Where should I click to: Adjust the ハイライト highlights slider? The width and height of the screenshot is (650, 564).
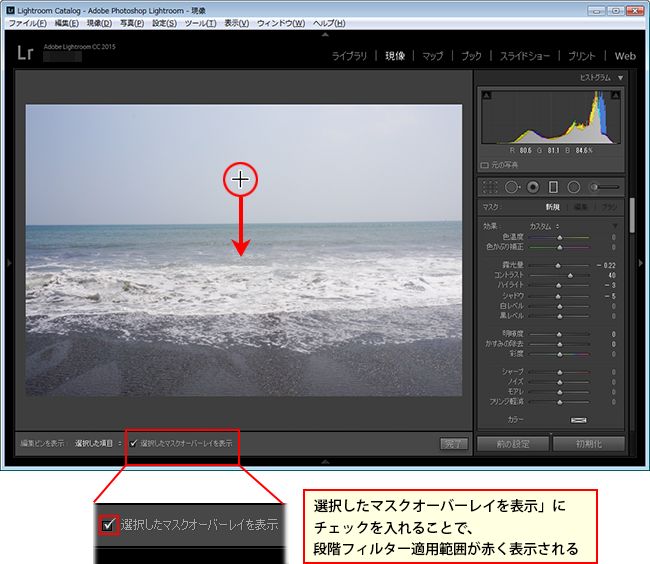click(558, 286)
